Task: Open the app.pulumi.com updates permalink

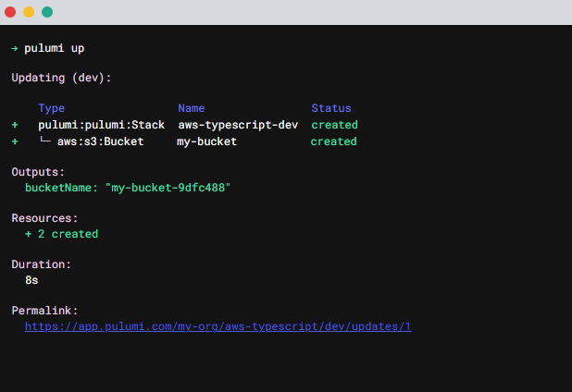Action: (218, 326)
